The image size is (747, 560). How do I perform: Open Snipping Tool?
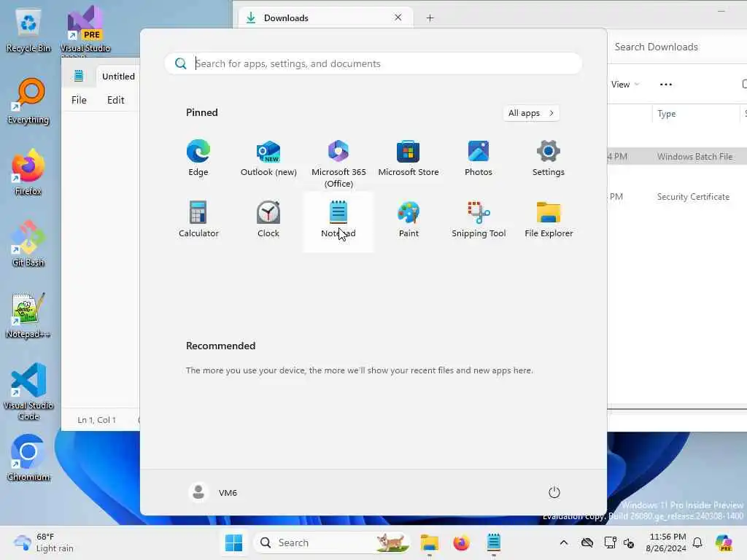tap(479, 220)
